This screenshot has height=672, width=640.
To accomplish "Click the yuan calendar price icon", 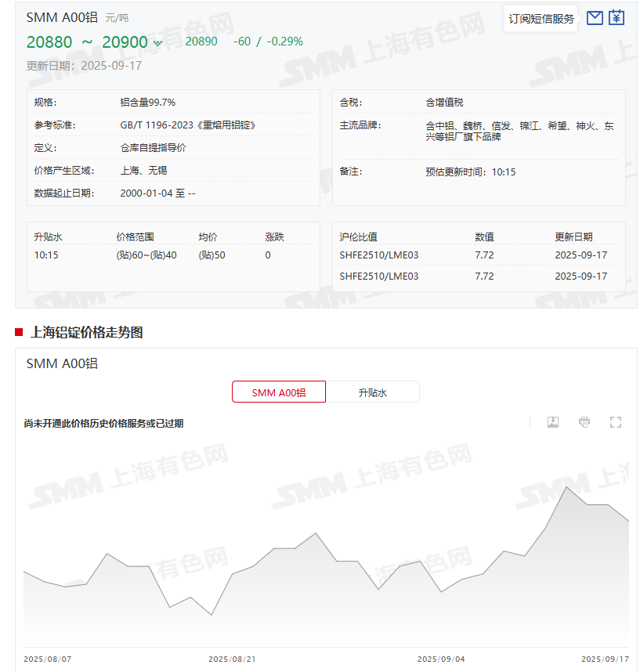I will coord(616,17).
